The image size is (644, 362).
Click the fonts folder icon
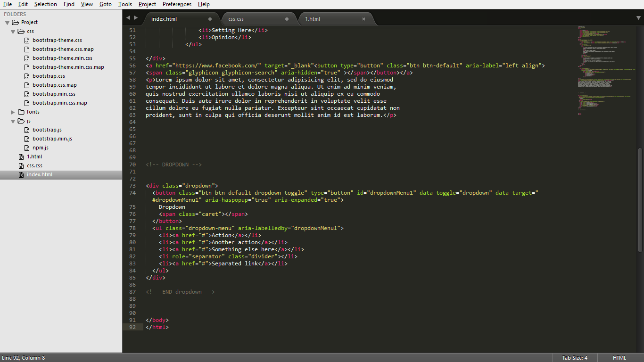[21, 112]
